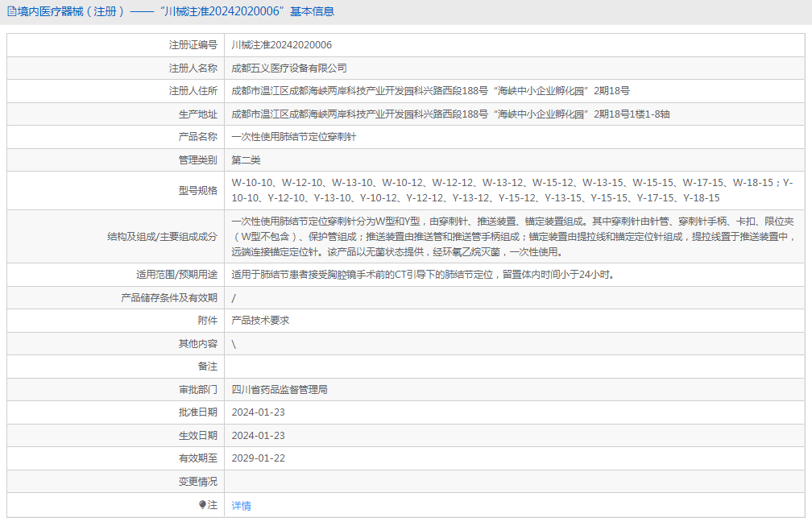The image size is (812, 522).
Task: Click the label 备注
Action: (208, 367)
